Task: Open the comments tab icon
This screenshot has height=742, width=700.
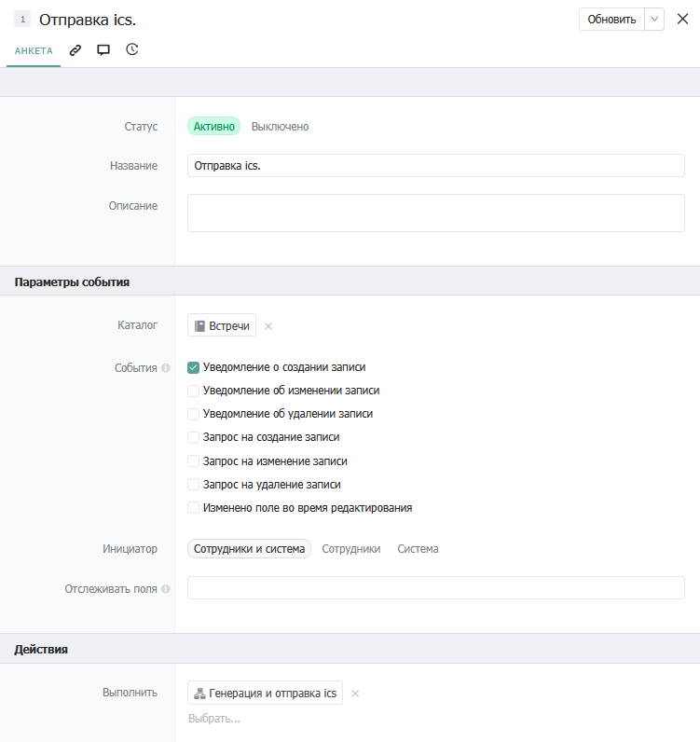Action: tap(103, 50)
